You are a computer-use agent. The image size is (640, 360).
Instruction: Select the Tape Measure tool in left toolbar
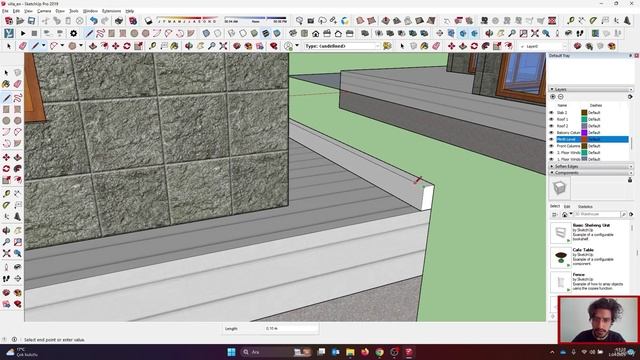[7, 194]
